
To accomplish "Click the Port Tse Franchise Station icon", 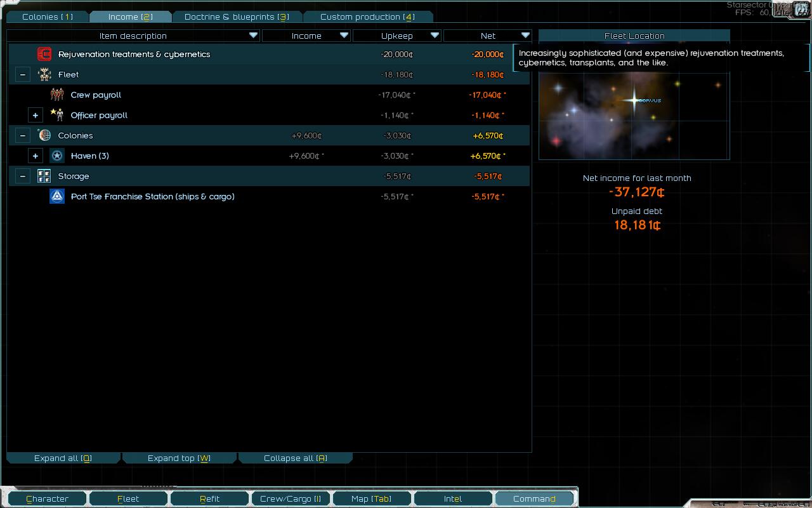I will click(x=57, y=196).
